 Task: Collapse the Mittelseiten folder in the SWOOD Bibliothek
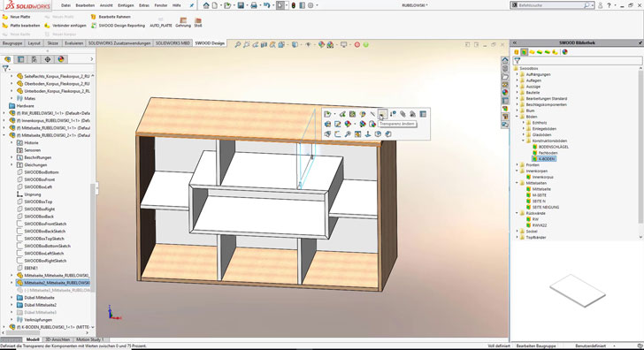coord(517,183)
